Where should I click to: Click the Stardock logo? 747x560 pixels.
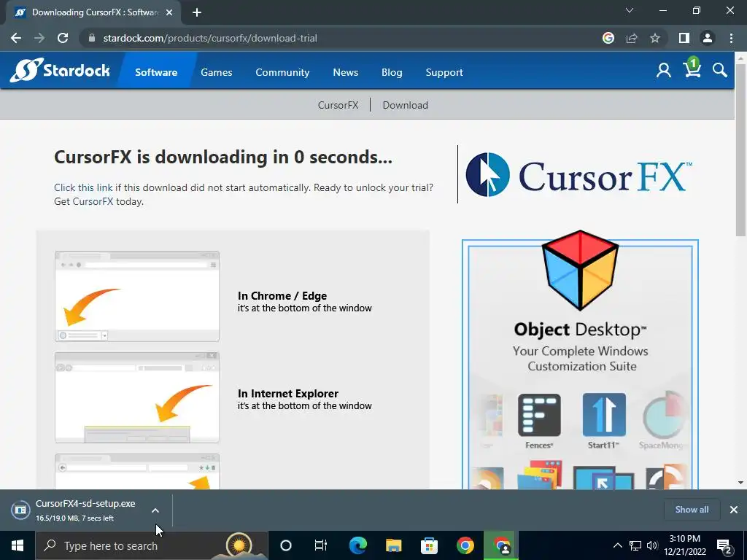pyautogui.click(x=60, y=71)
